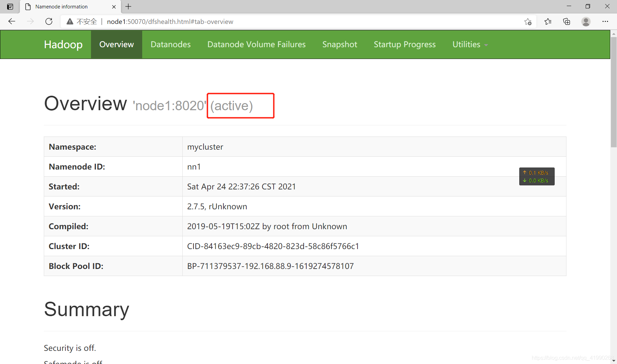Click the 'Sat Apr 24 22:37:26 CST 2021' value
Screen dimensions: 617x364
(241, 187)
